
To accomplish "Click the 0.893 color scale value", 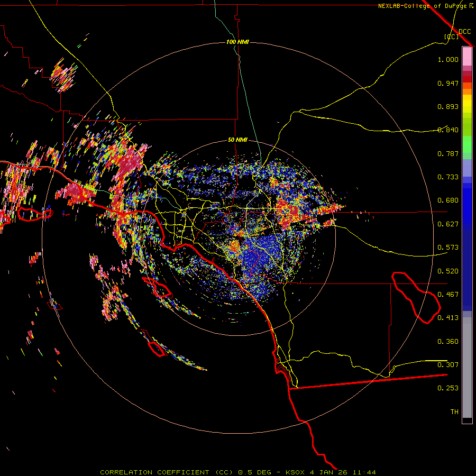I will (x=448, y=106).
